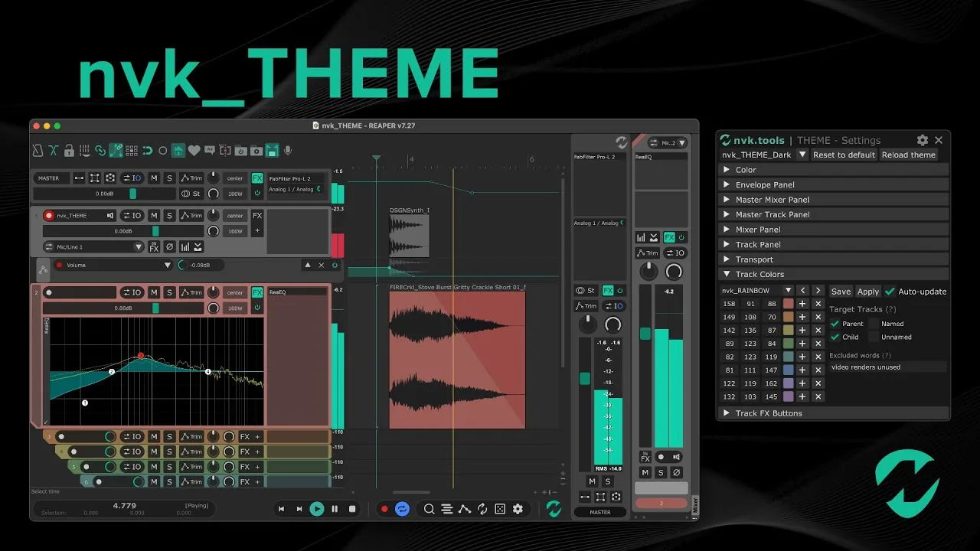Click the camera folder icon in toolbar
980x551 pixels.
tap(256, 150)
